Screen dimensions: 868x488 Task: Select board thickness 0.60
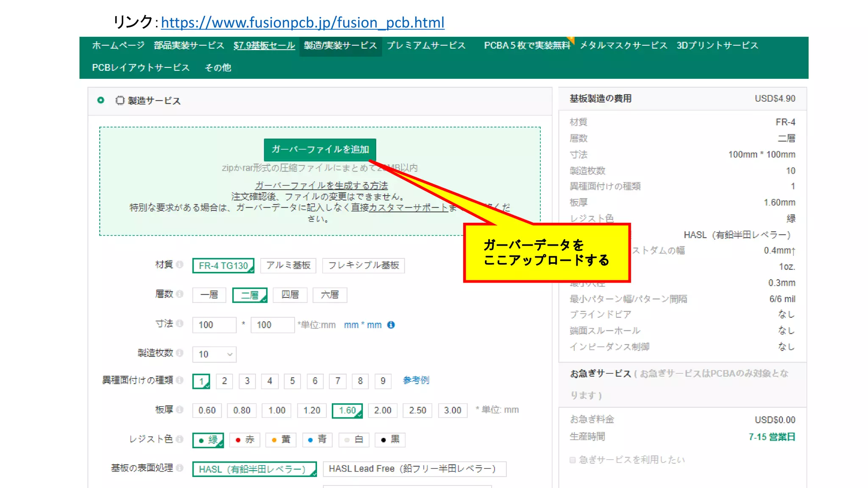(207, 410)
